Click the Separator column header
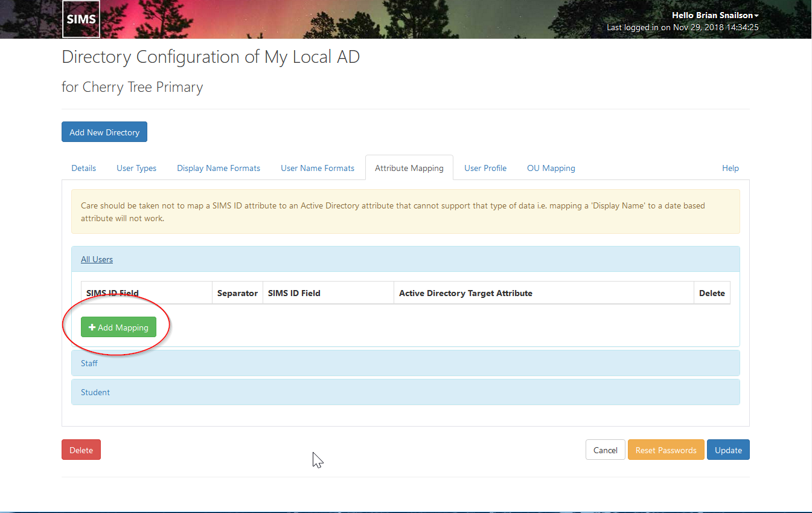 [x=237, y=293]
